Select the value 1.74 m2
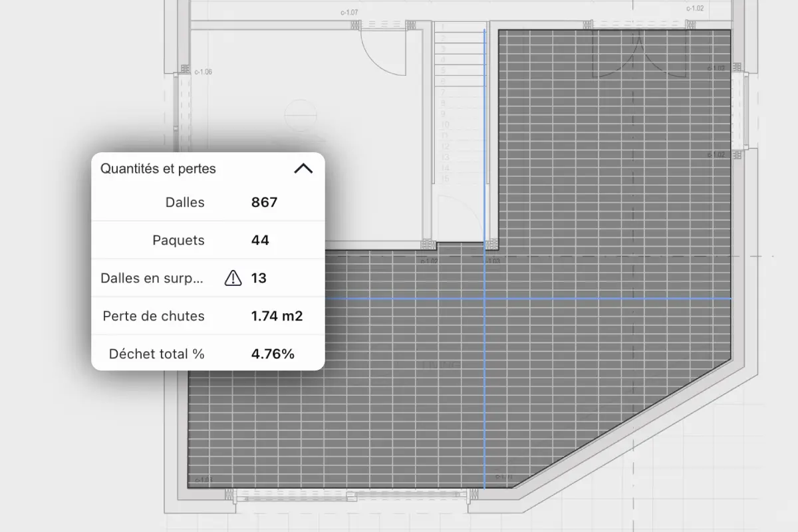Screen dimensions: 798x532 [x=277, y=316]
